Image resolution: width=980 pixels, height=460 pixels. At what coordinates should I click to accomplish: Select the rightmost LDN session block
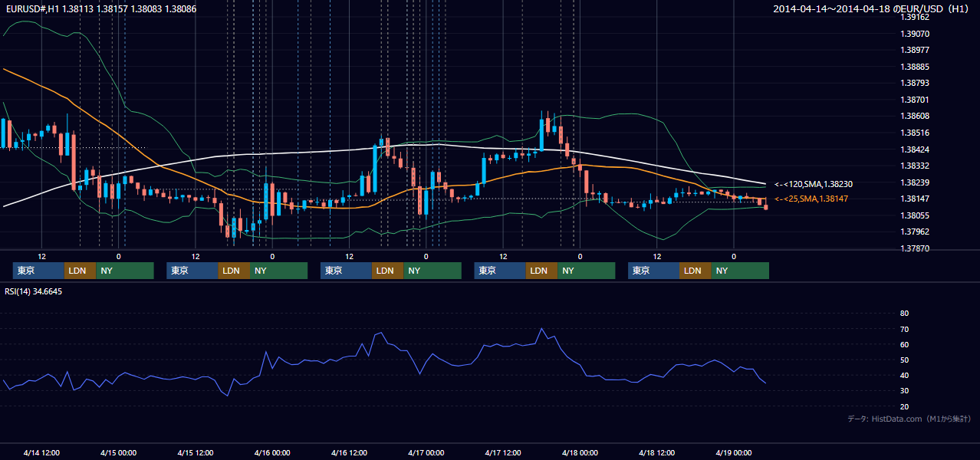[695, 271]
